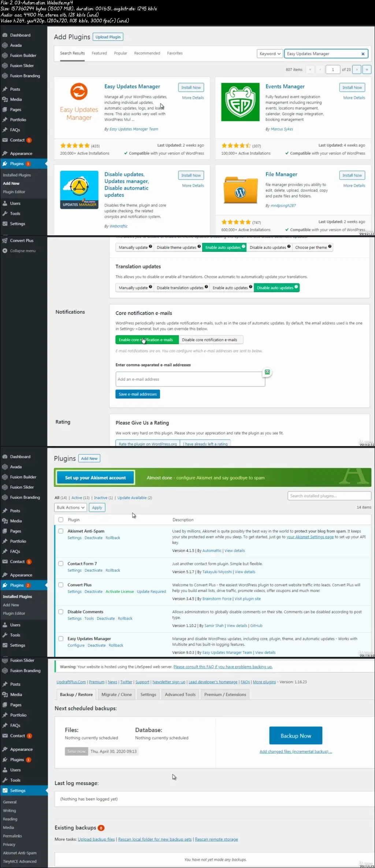Switch to the Recommended tab
Screen dimensions: 375x868
147,53
